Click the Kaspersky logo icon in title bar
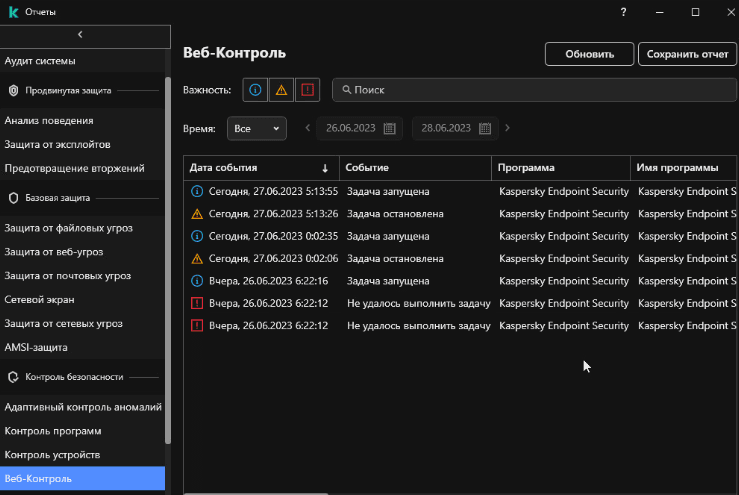Screen dimensions: 739x495 point(13,12)
